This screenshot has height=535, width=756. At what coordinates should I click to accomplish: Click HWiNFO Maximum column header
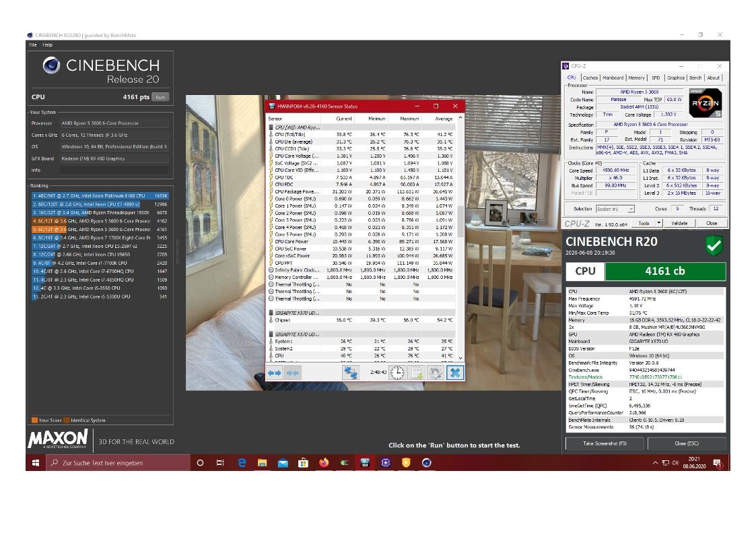403,118
